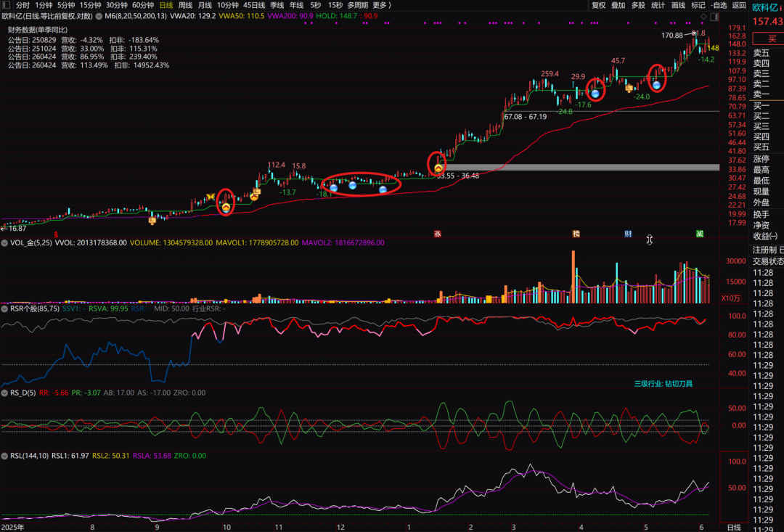Switch to the 1分钟 period tab
784x532 pixels.
(x=44, y=5)
